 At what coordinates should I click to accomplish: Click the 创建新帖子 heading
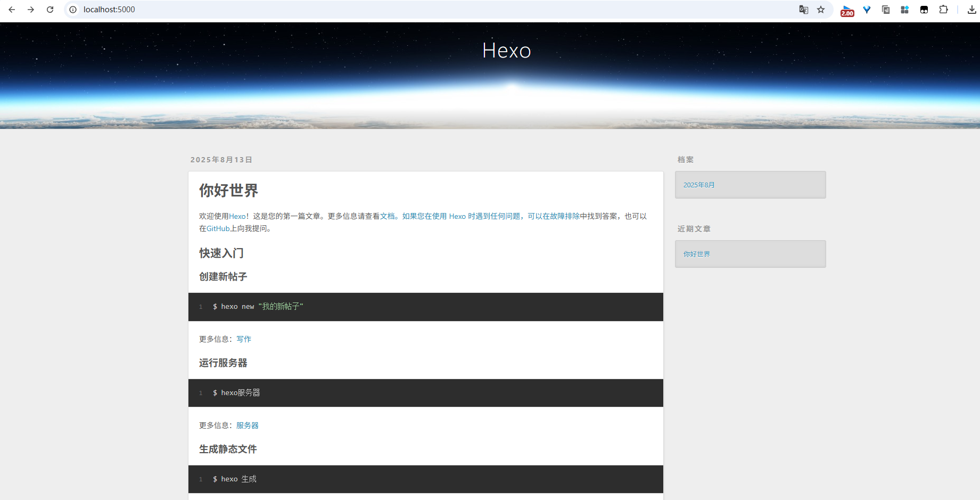(223, 276)
